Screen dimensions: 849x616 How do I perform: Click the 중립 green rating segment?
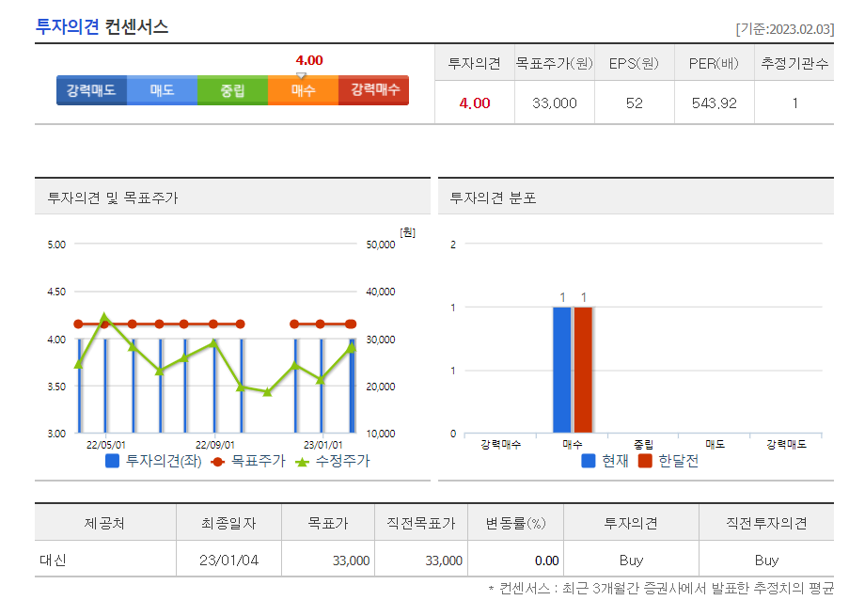pyautogui.click(x=232, y=90)
